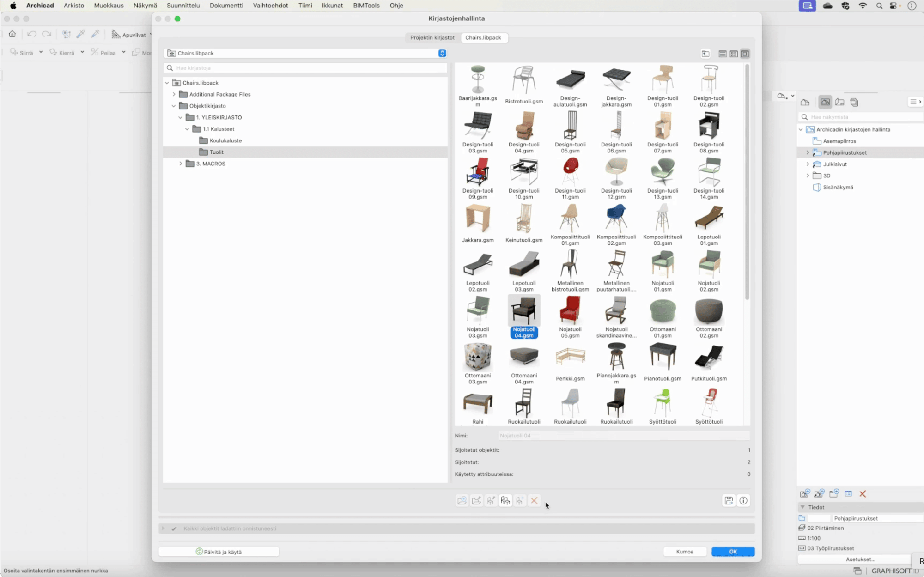Image resolution: width=924 pixels, height=577 pixels.
Task: Click the Kumoa cancel button
Action: 685,552
